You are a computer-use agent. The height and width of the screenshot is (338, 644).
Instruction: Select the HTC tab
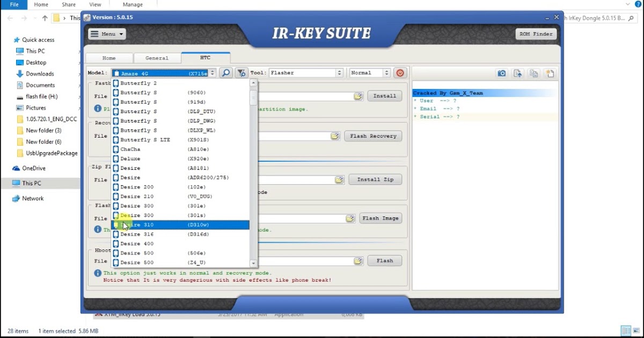[206, 57]
